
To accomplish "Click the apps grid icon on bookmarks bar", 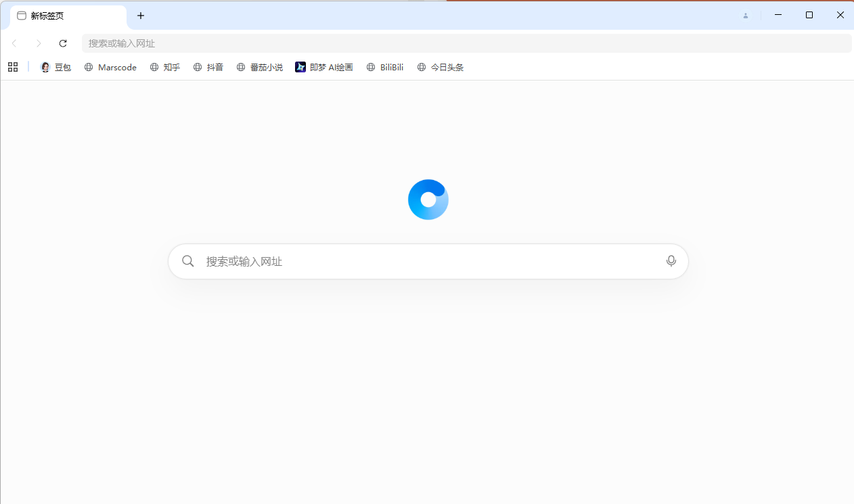I will pyautogui.click(x=12, y=67).
